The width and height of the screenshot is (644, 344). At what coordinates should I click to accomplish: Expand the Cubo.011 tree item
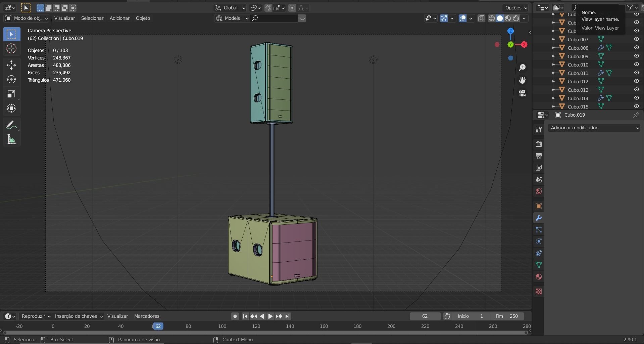pos(553,73)
